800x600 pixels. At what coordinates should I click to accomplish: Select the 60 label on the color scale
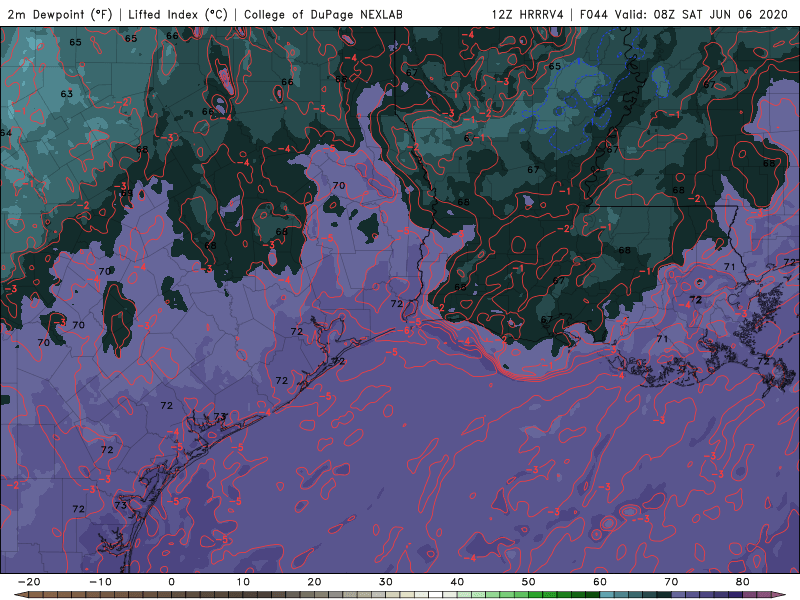point(600,582)
